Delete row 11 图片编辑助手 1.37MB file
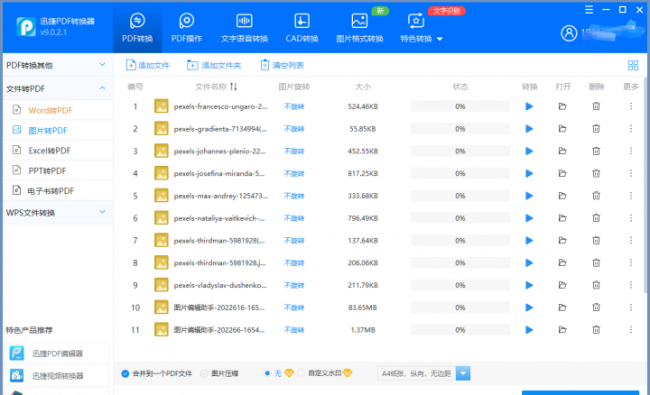The height and width of the screenshot is (395, 650). tap(596, 330)
